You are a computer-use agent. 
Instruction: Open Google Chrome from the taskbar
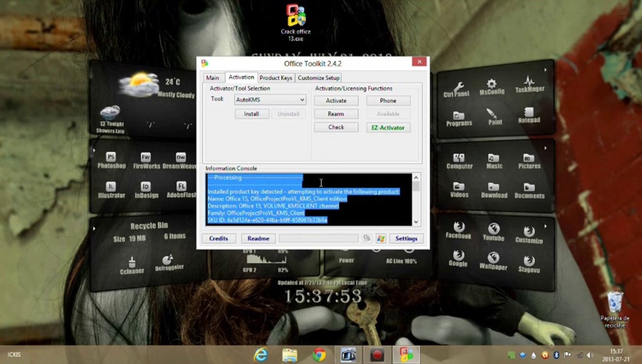tap(319, 355)
